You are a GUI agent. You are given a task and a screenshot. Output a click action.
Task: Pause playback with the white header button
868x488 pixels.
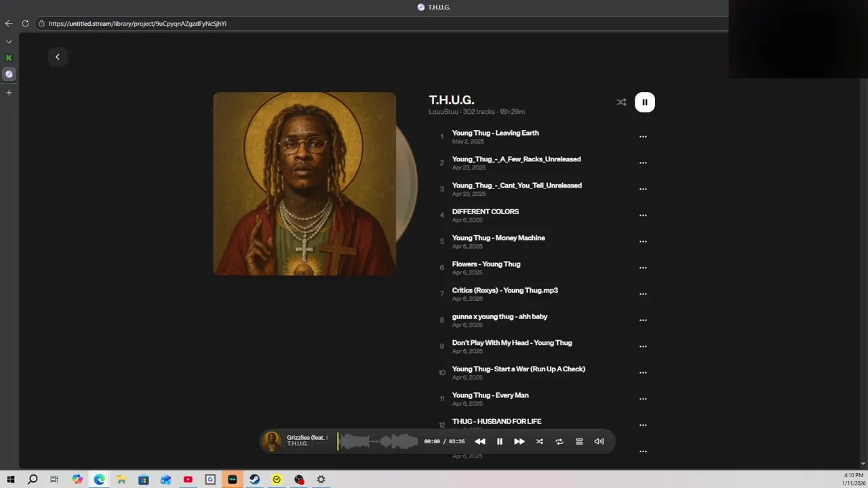[645, 102]
